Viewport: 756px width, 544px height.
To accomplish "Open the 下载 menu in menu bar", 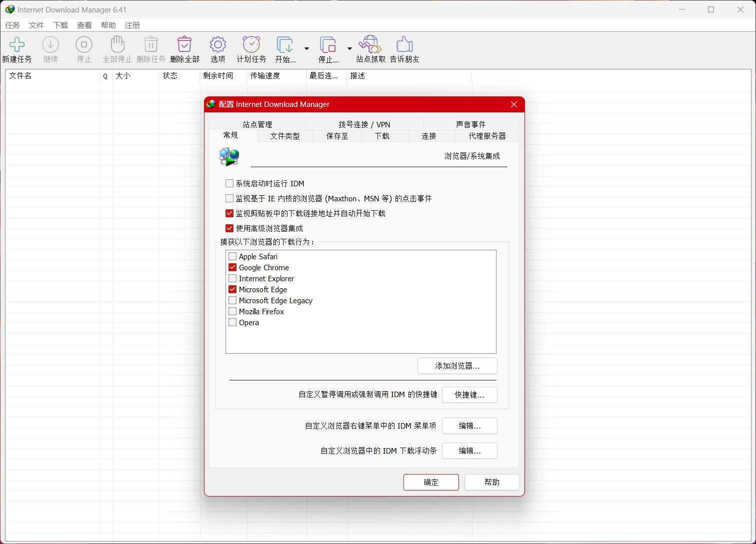I will 60,25.
